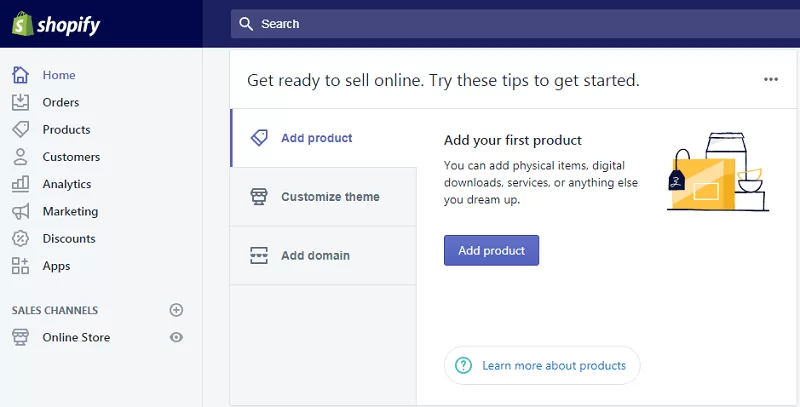Select the Add product tip tab
Viewport: 800px width, 407px height.
click(x=323, y=138)
